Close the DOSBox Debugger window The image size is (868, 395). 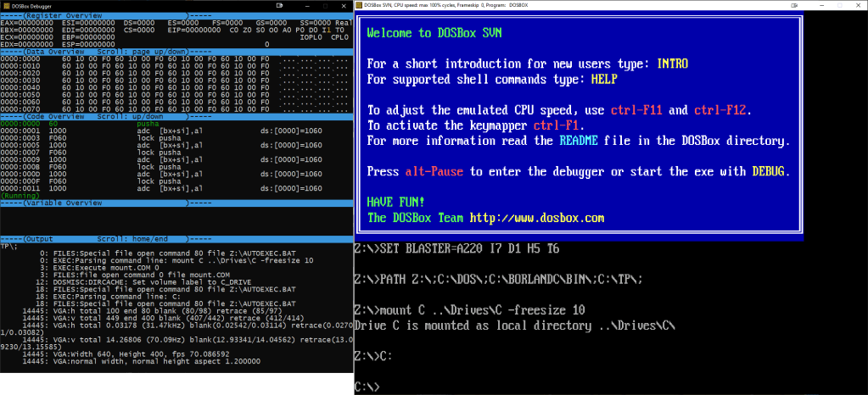[344, 5]
